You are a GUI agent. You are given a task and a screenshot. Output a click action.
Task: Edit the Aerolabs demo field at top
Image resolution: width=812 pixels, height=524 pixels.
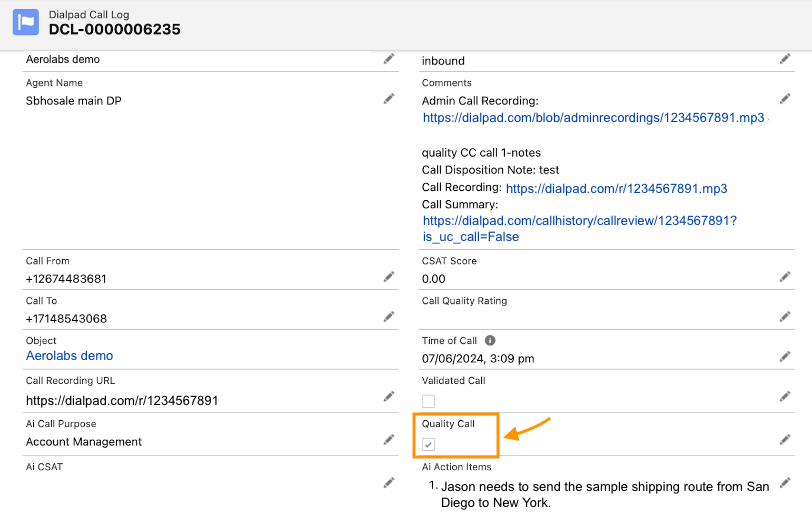[389, 59]
